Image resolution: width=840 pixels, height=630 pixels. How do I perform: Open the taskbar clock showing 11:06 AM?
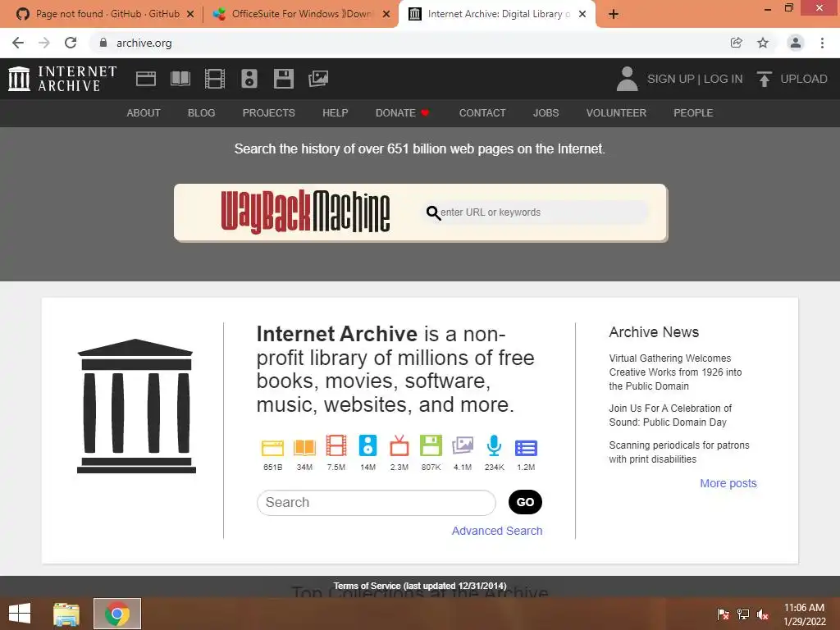coord(804,614)
